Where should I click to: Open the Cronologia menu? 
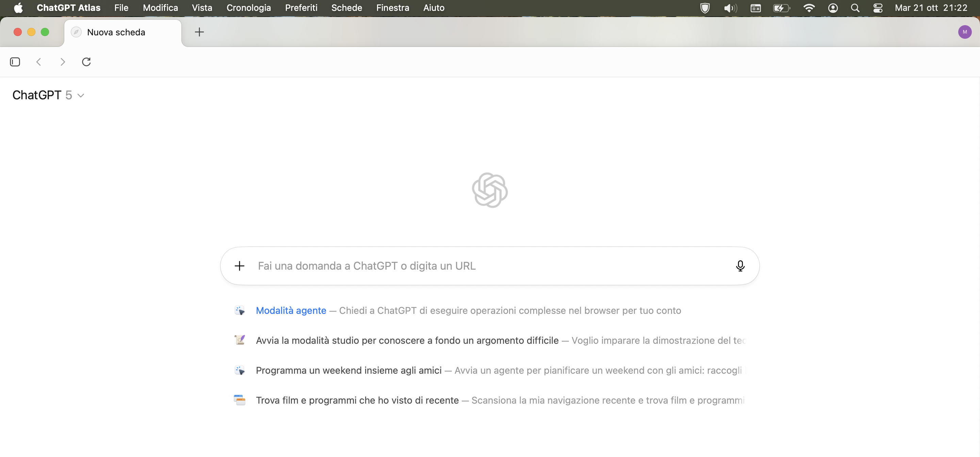(x=248, y=7)
